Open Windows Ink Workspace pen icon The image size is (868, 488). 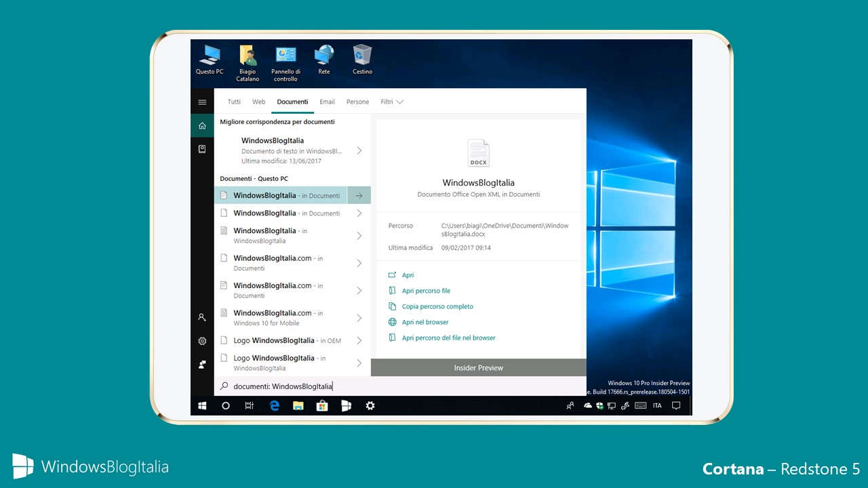(625, 406)
